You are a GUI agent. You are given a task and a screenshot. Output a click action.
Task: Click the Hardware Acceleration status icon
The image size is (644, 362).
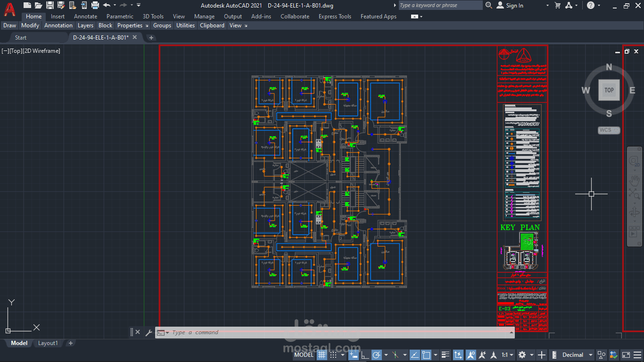613,355
